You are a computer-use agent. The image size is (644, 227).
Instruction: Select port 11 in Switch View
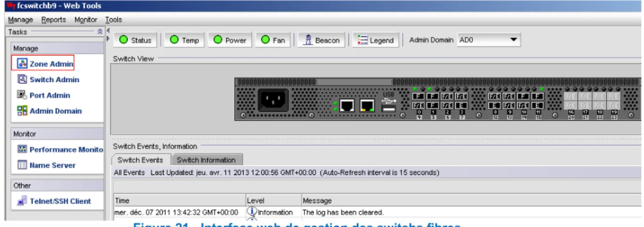click(537, 96)
